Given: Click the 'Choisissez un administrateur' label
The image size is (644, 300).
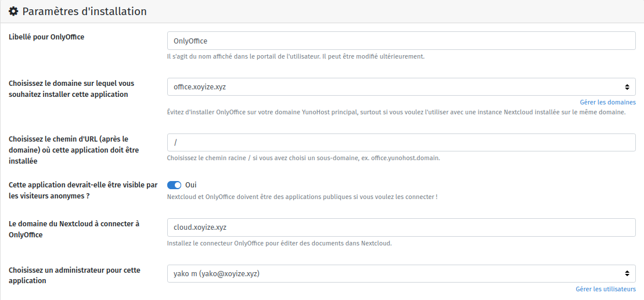Looking at the screenshot, I should click(x=74, y=275).
